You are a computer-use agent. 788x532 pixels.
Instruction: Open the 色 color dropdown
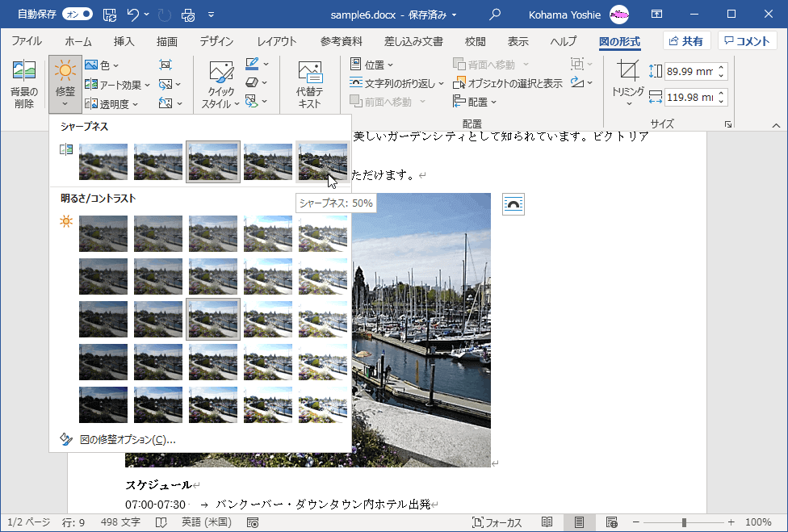[102, 65]
